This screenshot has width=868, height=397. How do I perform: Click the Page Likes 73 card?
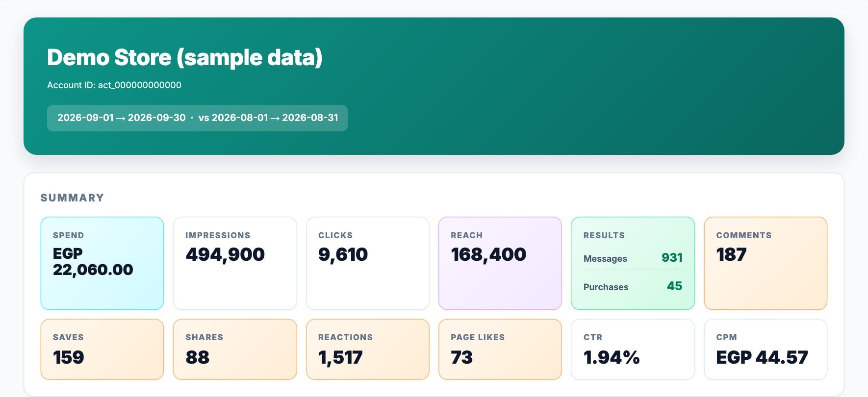click(x=500, y=349)
